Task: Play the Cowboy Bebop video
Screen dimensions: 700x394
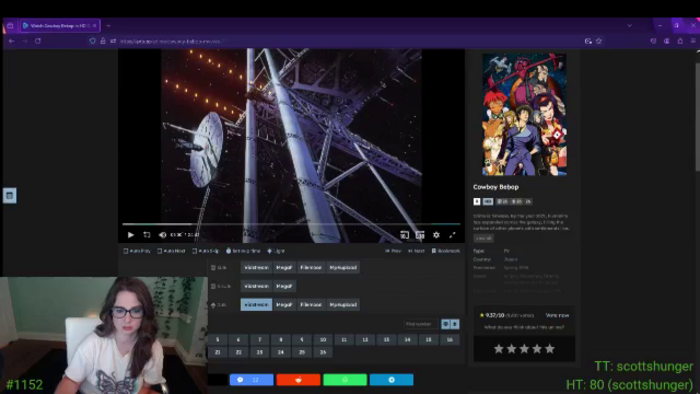Action: [x=130, y=235]
